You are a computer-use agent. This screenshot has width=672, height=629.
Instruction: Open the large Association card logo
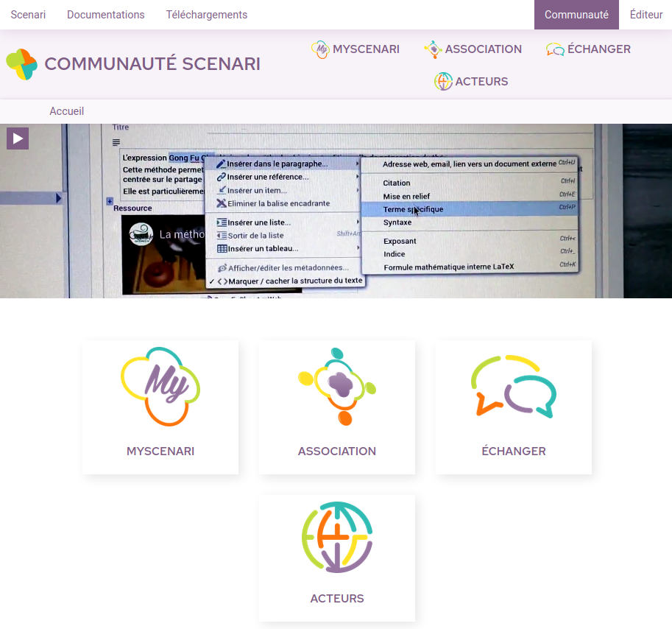337,387
